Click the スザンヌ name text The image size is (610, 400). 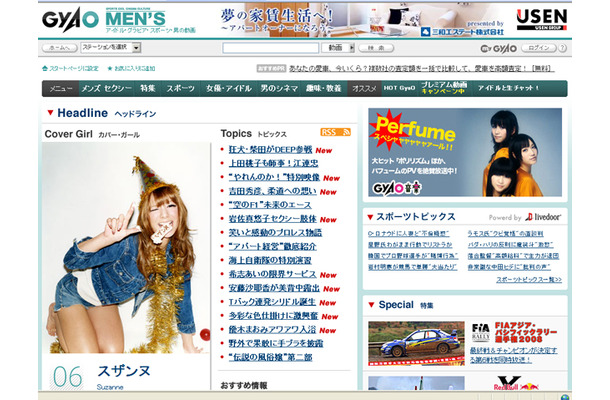(x=124, y=371)
